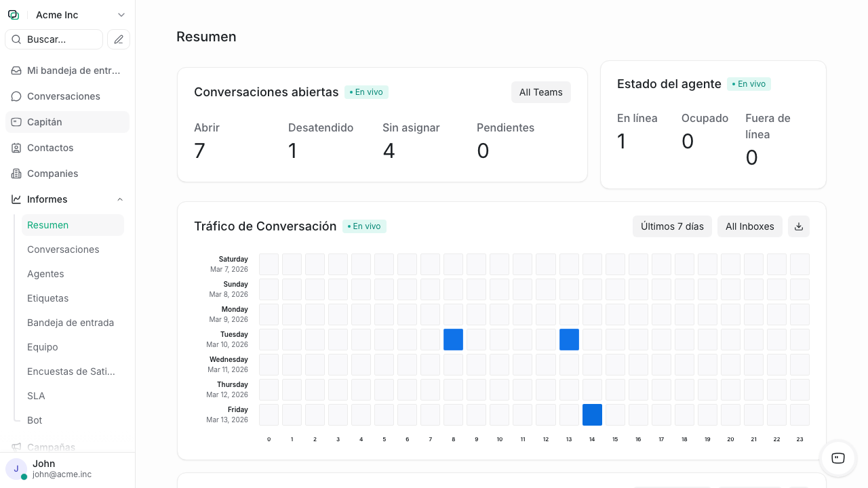868x488 pixels.
Task: Click the compose new conversation pencil icon
Action: coord(119,39)
